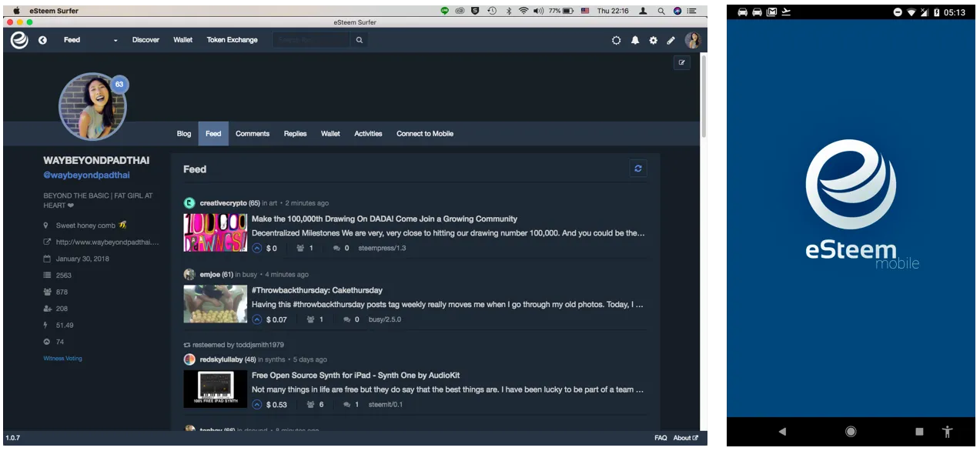Tap the Android home button on the phone
This screenshot has width=980, height=451.
[x=851, y=432]
